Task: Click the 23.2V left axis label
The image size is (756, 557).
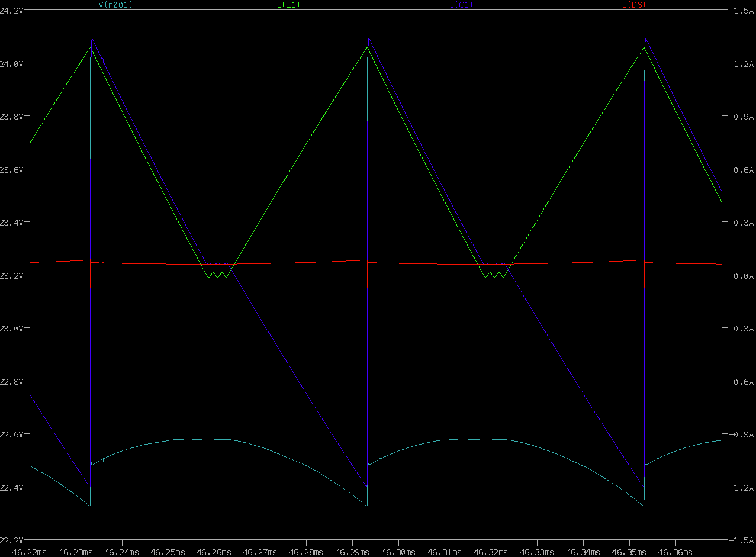Action: [x=11, y=275]
